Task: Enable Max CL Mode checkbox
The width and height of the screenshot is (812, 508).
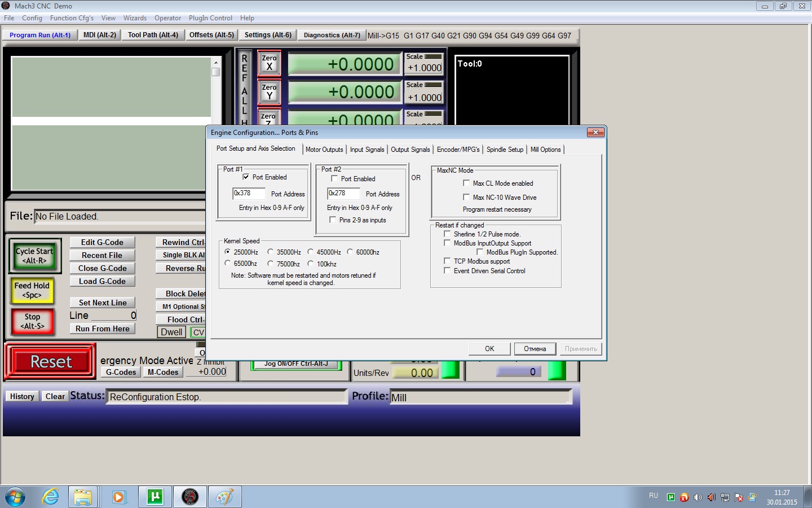Action: [x=466, y=183]
